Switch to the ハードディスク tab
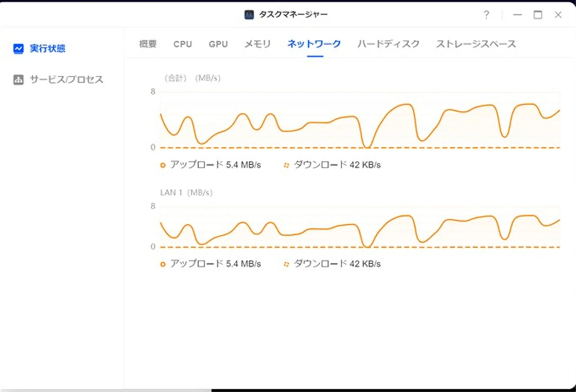576x392 pixels. tap(388, 44)
